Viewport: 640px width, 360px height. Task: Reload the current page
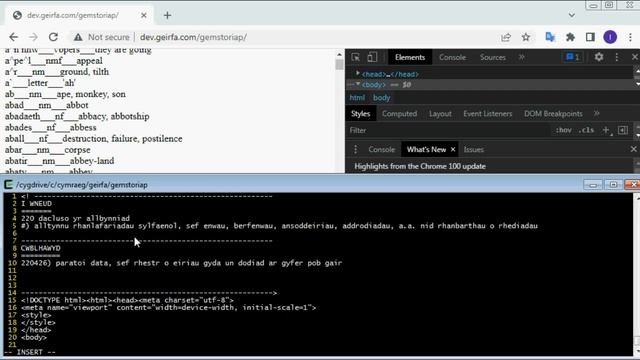(53, 37)
